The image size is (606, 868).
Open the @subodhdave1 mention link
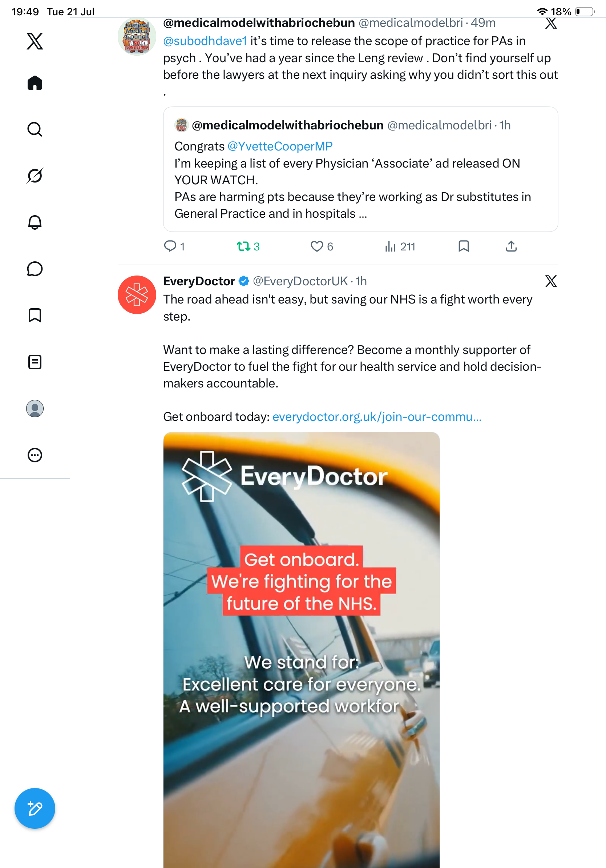coord(205,41)
